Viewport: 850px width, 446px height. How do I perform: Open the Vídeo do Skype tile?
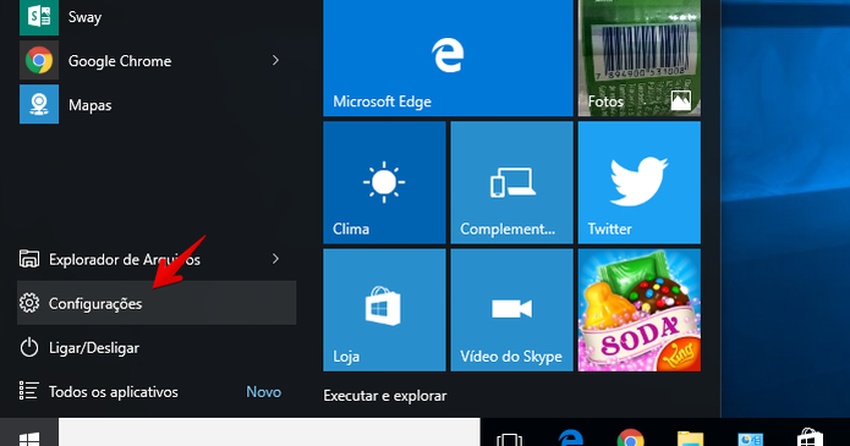tap(512, 310)
